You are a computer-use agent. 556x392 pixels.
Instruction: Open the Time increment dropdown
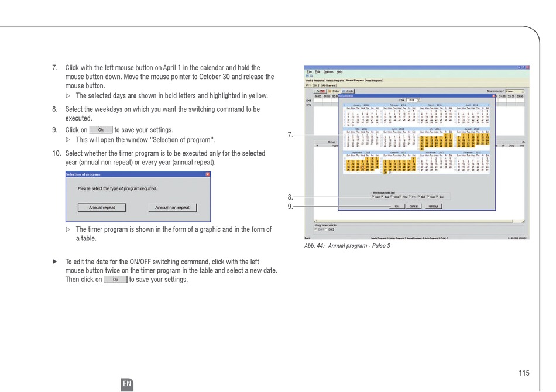[x=514, y=91]
